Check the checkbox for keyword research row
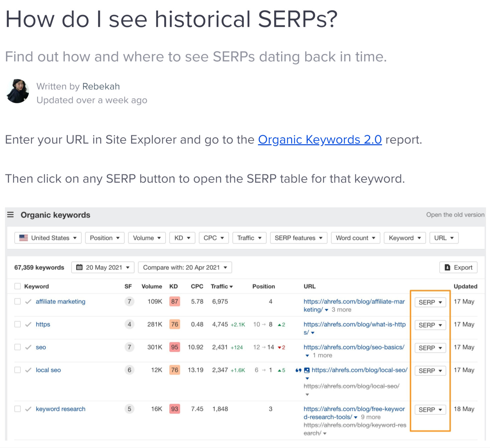The height and width of the screenshot is (448, 490). pyautogui.click(x=17, y=409)
